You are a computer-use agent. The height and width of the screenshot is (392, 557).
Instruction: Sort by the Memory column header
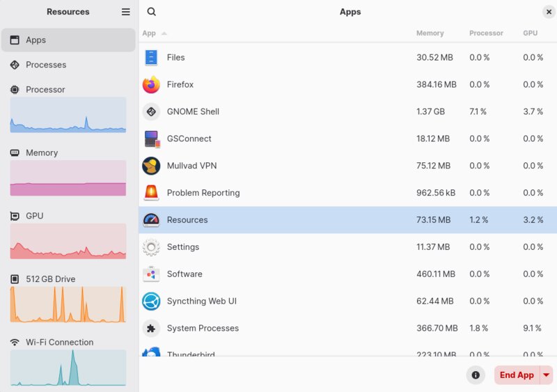430,33
